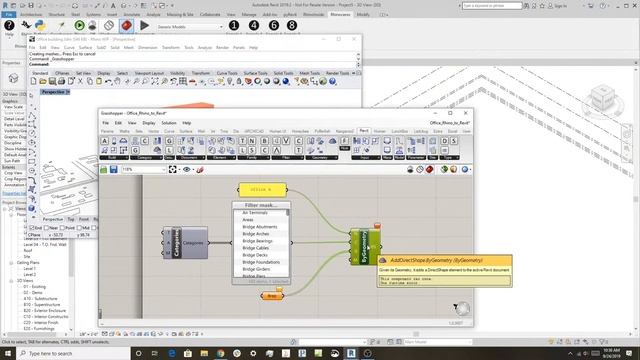Click the black circle numbered 8 in the ribbon
The height and width of the screenshot is (360, 640).
click(292, 25)
